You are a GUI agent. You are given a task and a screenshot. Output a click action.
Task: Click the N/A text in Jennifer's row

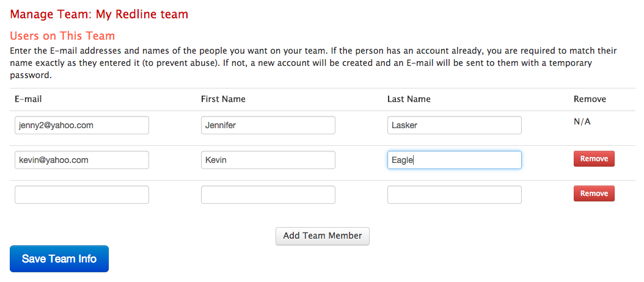pyautogui.click(x=582, y=122)
